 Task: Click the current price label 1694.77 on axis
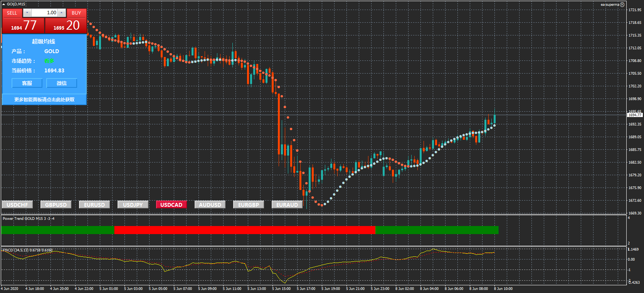pos(635,115)
